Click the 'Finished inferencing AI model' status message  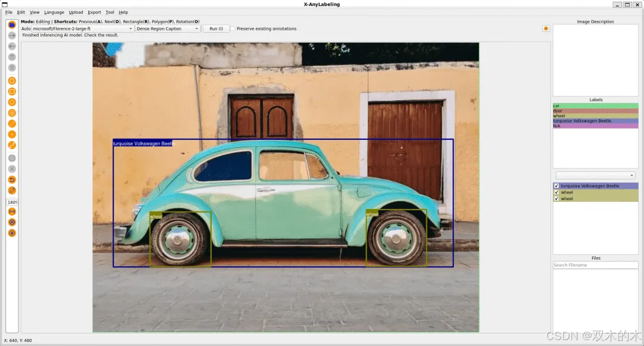(x=70, y=35)
